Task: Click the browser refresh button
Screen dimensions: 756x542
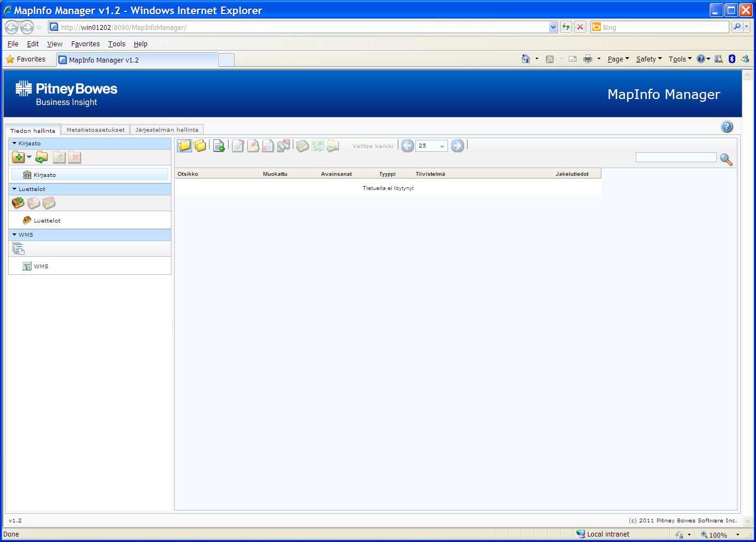Action: (x=566, y=27)
